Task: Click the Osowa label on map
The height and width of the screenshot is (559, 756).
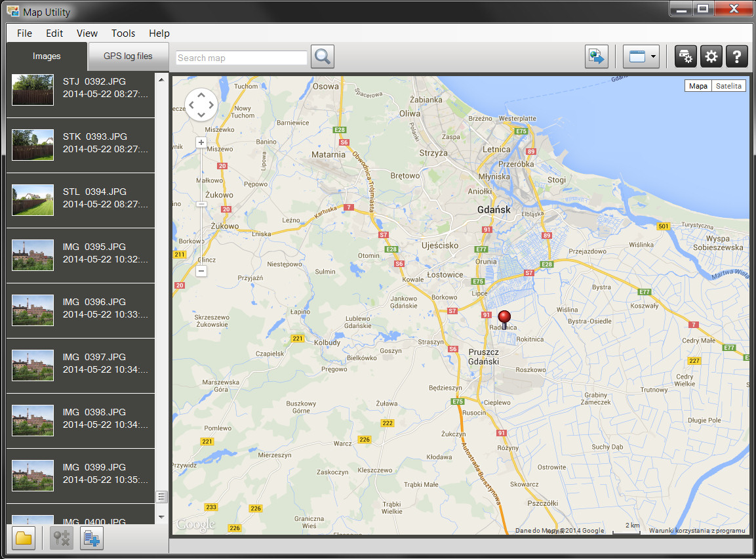Action: pyautogui.click(x=325, y=87)
